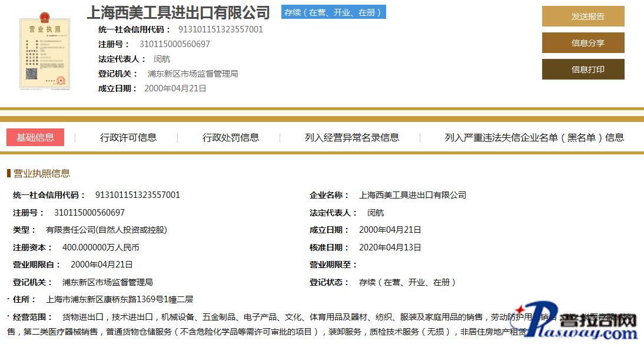Click the approval date 2020年04月13日
Image resolution: width=644 pixels, height=347 pixels.
[x=390, y=248]
